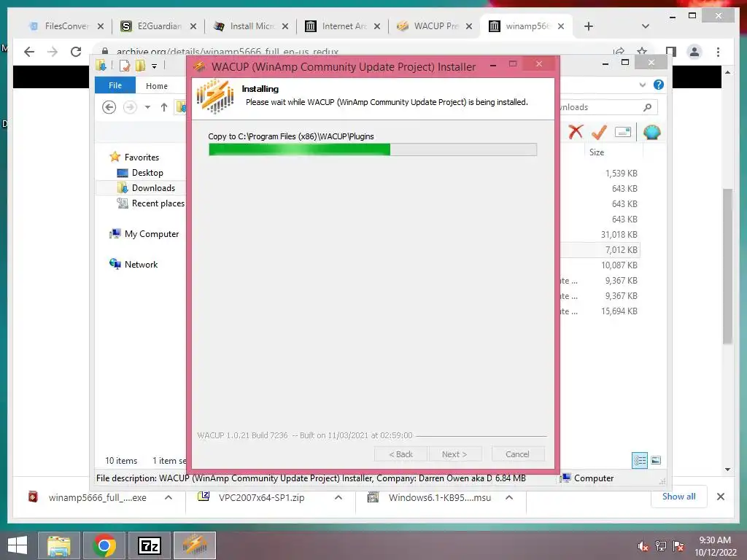
Task: Open Chrome three-dot menu
Action: 718,52
